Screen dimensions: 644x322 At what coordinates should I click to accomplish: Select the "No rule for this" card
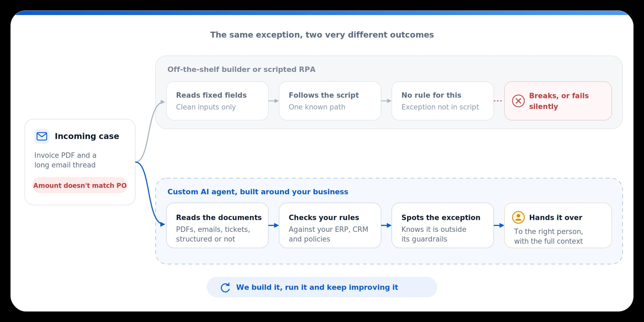[443, 101]
